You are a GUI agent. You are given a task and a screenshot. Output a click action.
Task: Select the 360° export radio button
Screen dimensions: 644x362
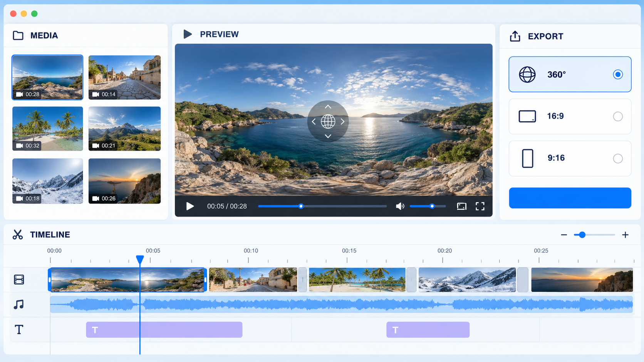click(x=618, y=74)
